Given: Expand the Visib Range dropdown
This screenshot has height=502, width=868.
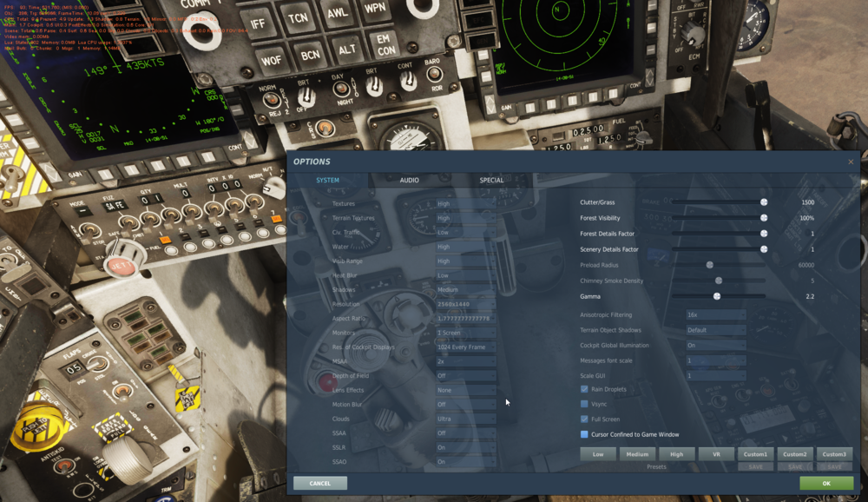Looking at the screenshot, I should [x=465, y=261].
